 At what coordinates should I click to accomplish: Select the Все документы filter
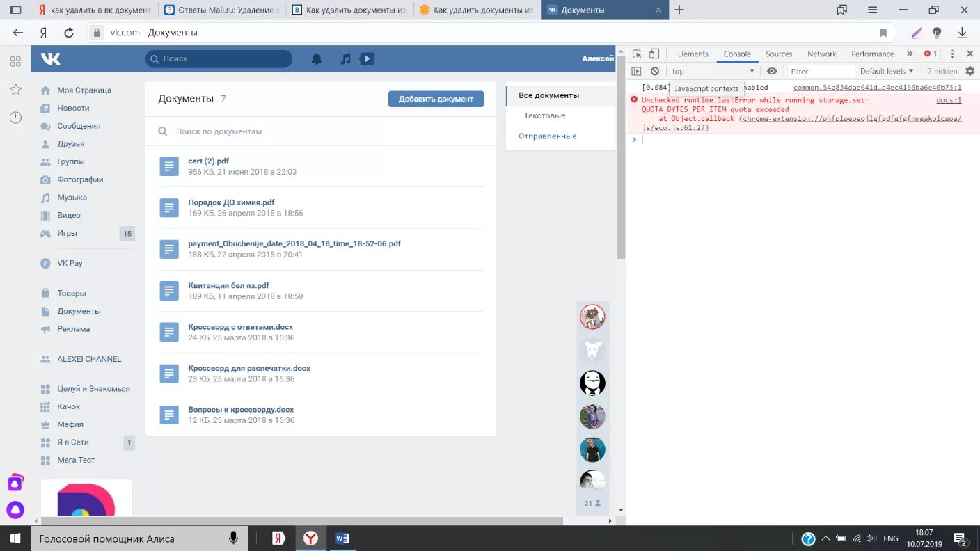coord(548,95)
